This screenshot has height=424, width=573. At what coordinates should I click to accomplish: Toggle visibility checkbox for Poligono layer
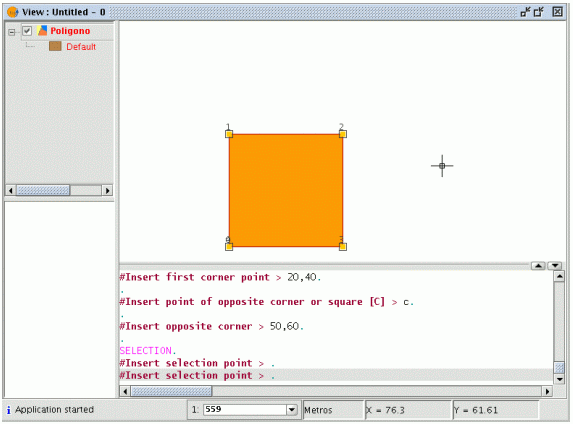click(x=27, y=31)
